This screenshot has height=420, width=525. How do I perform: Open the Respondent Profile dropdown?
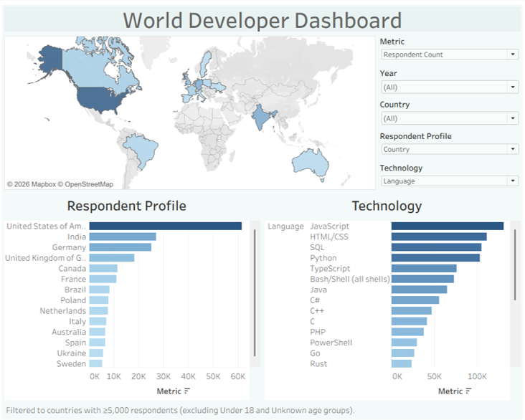pyautogui.click(x=450, y=149)
